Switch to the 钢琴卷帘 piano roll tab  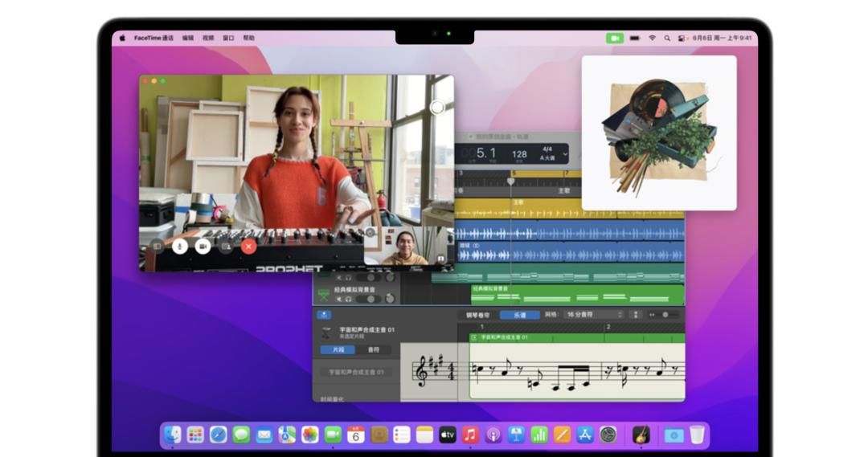[x=477, y=315]
